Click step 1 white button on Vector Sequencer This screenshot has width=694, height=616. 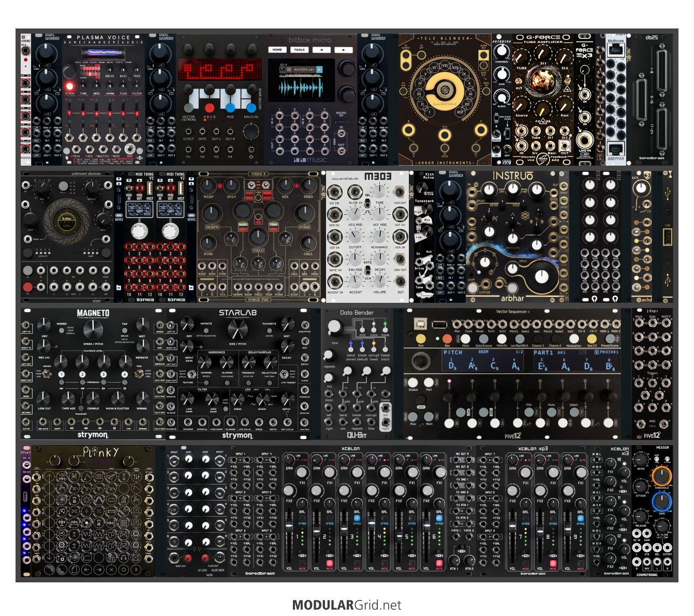[449, 423]
